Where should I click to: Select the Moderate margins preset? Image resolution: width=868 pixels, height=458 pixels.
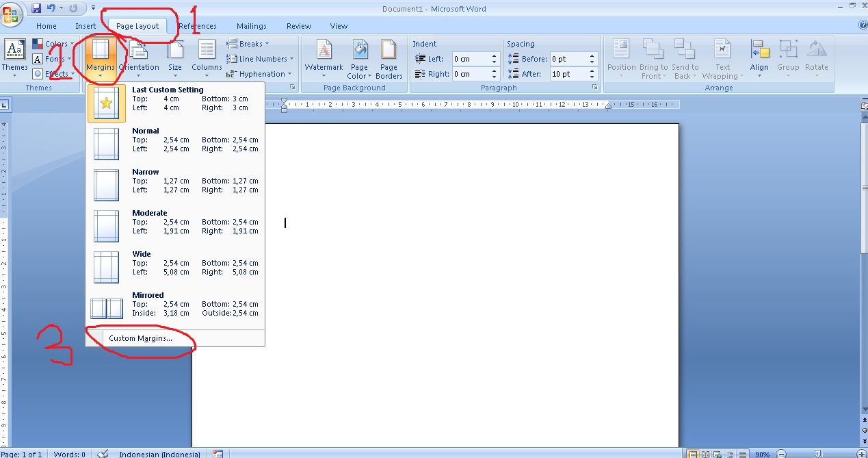tap(175, 226)
